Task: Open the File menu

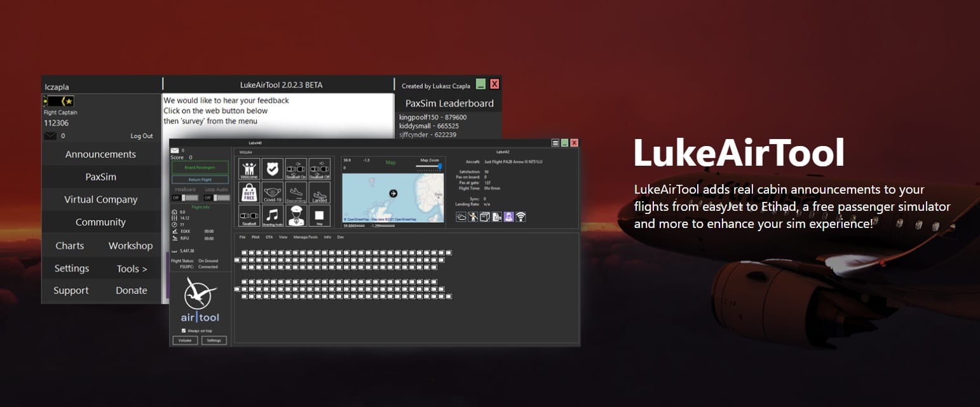Action: [242, 237]
